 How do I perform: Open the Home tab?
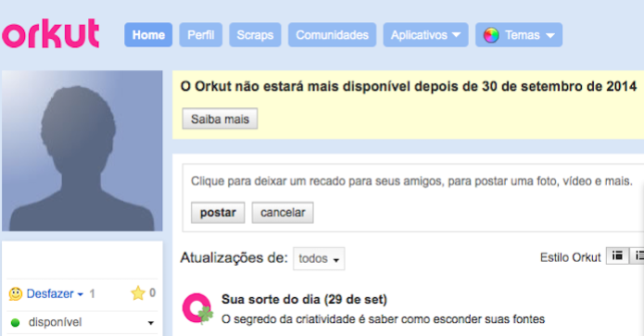[148, 35]
